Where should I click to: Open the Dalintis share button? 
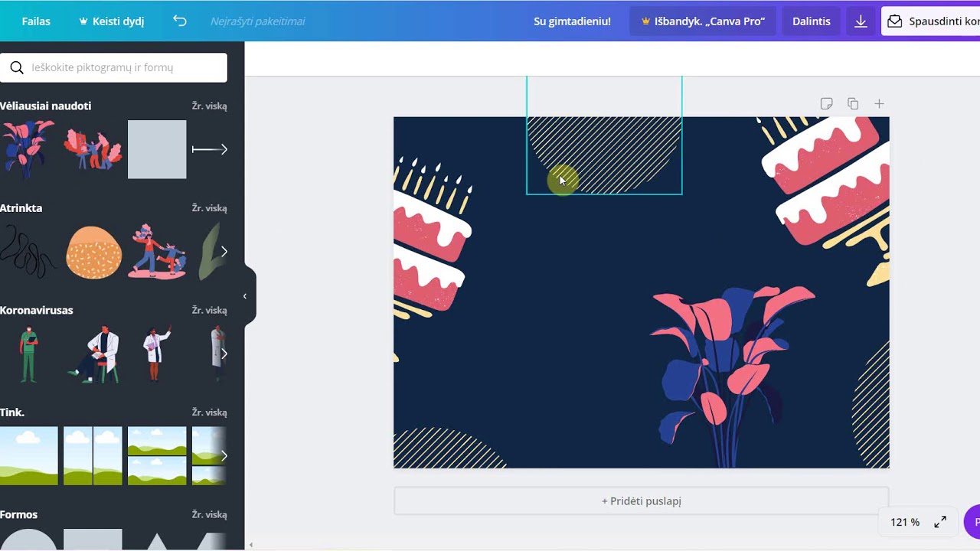(811, 21)
